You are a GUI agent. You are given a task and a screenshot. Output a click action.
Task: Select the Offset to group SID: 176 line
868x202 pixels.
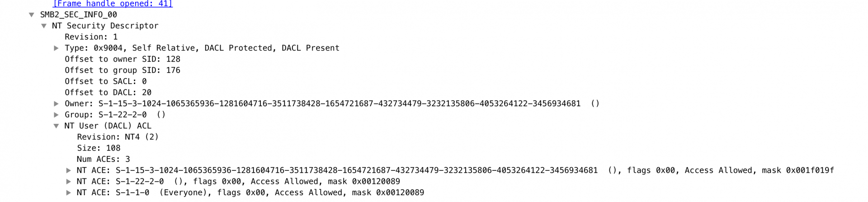point(123,70)
